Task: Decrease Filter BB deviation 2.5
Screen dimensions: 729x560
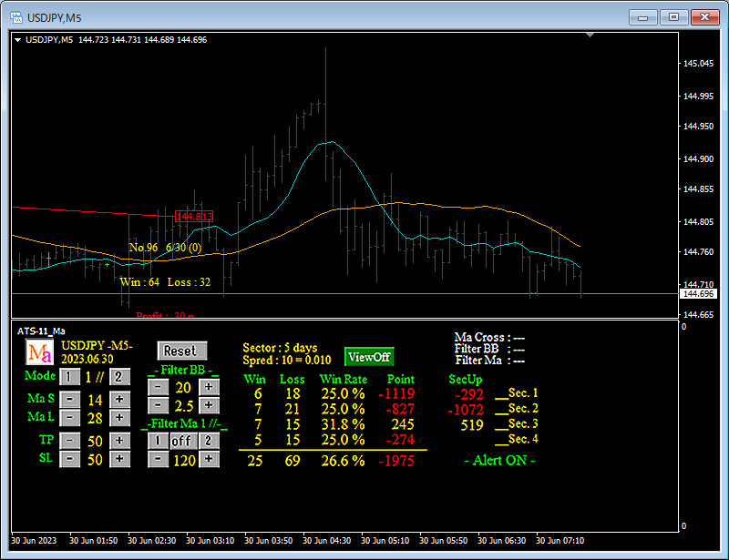Action: pyautogui.click(x=158, y=406)
